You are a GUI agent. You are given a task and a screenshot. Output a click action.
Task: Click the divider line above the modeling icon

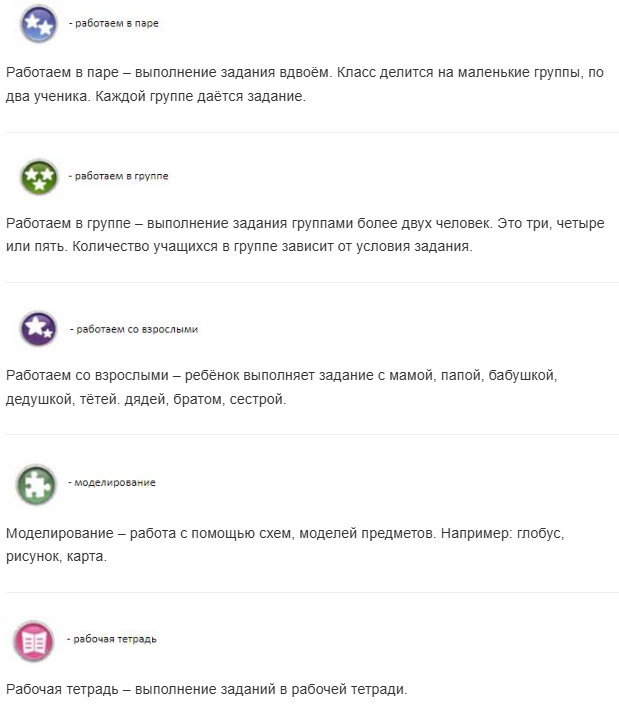310,434
